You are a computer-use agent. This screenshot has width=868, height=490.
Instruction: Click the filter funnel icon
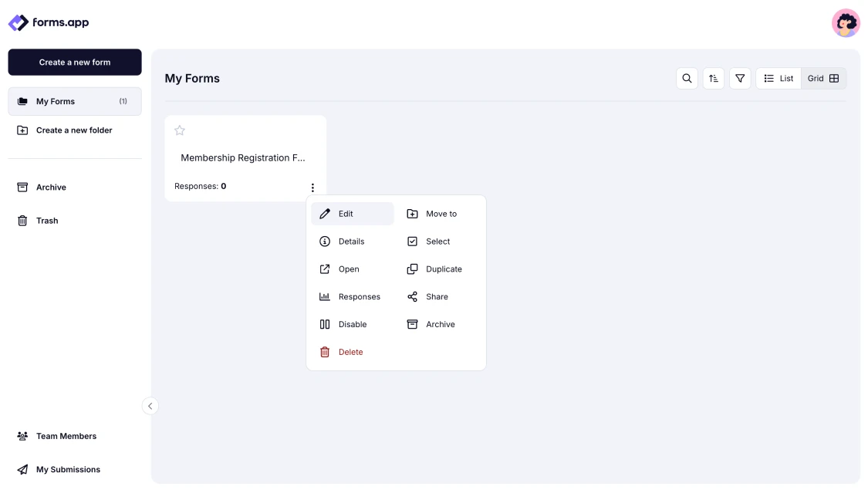click(740, 79)
